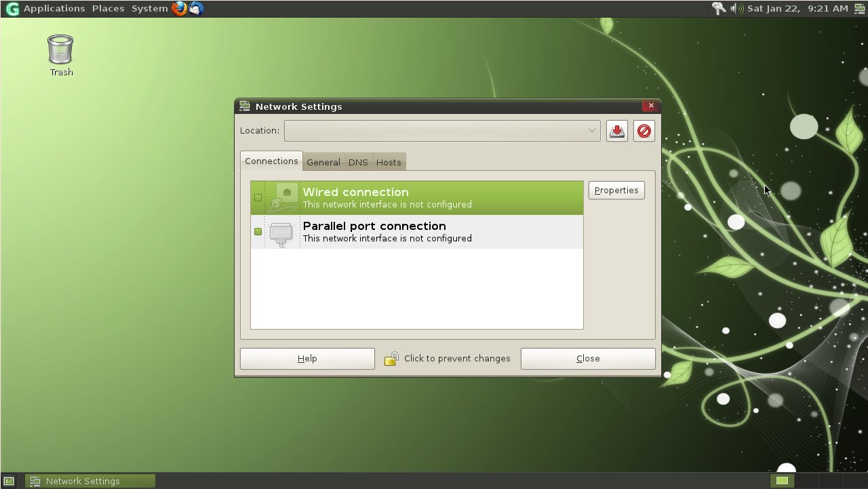Toggle the Parallel port connection checkbox
The height and width of the screenshot is (489, 868).
tap(258, 232)
